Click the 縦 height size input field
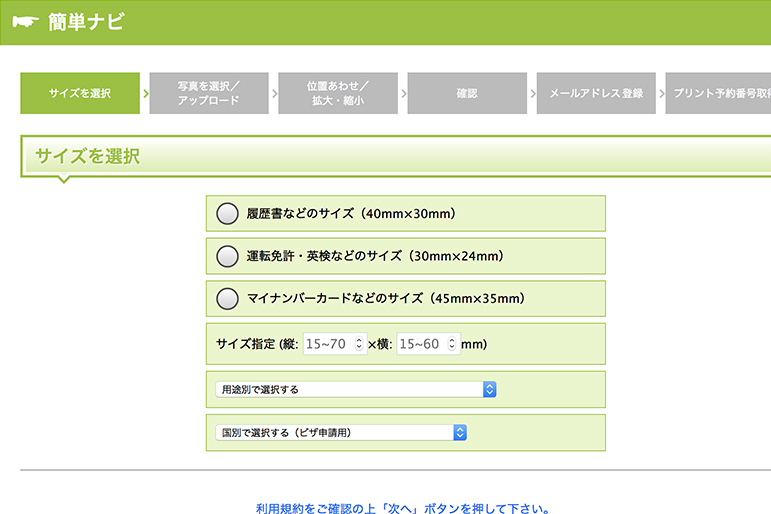The image size is (771, 514). [x=328, y=344]
